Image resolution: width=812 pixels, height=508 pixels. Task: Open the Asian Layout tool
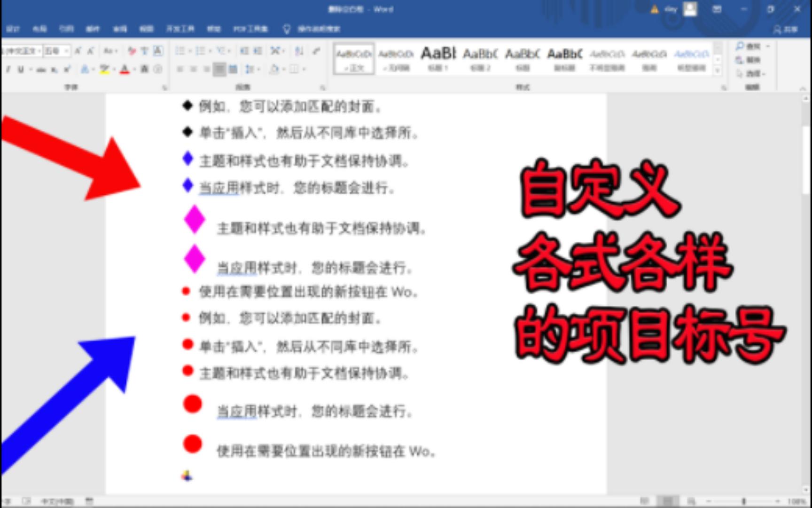pos(276,51)
